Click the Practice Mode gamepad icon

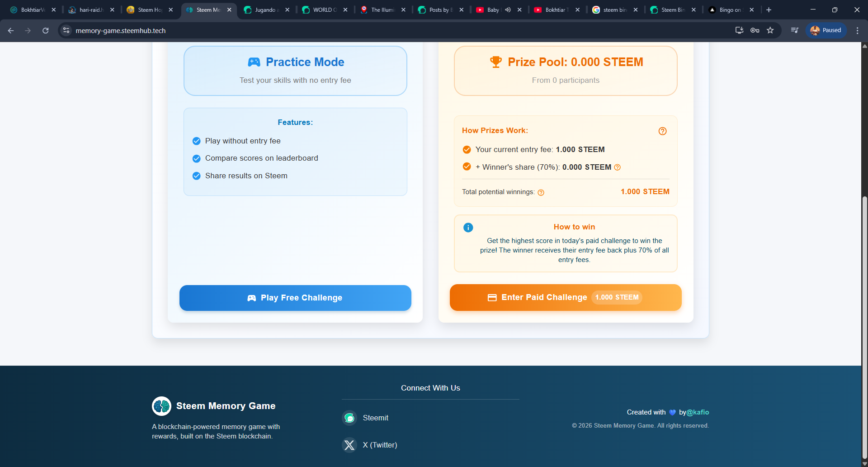pos(254,62)
